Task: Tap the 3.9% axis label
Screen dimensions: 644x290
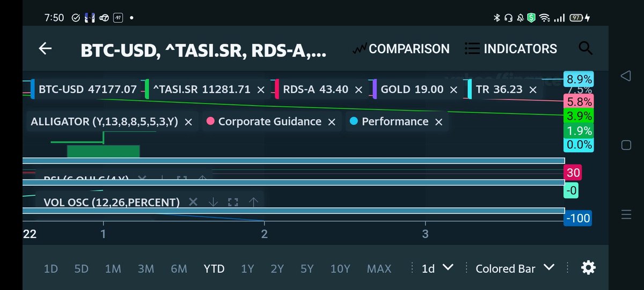Action: pos(580,115)
